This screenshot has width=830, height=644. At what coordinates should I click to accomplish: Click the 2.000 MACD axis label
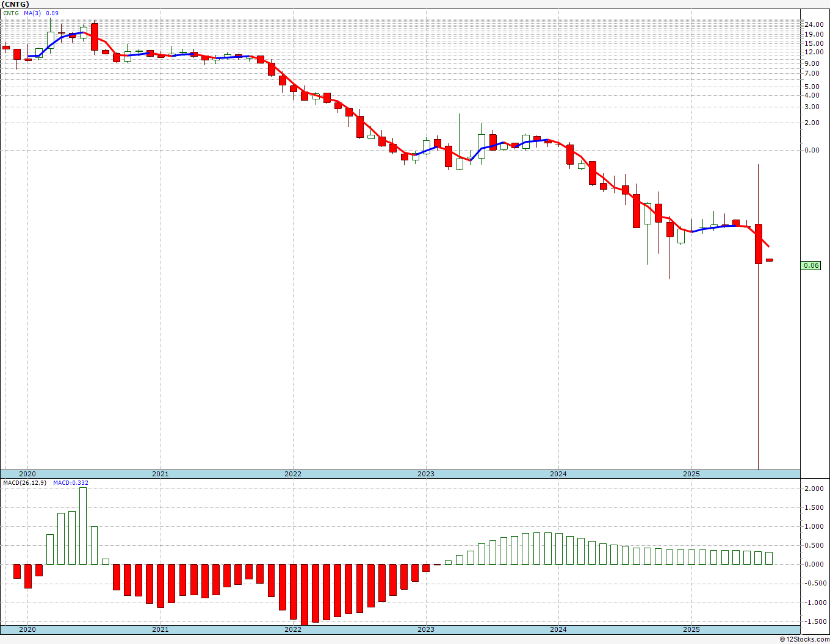click(x=814, y=488)
